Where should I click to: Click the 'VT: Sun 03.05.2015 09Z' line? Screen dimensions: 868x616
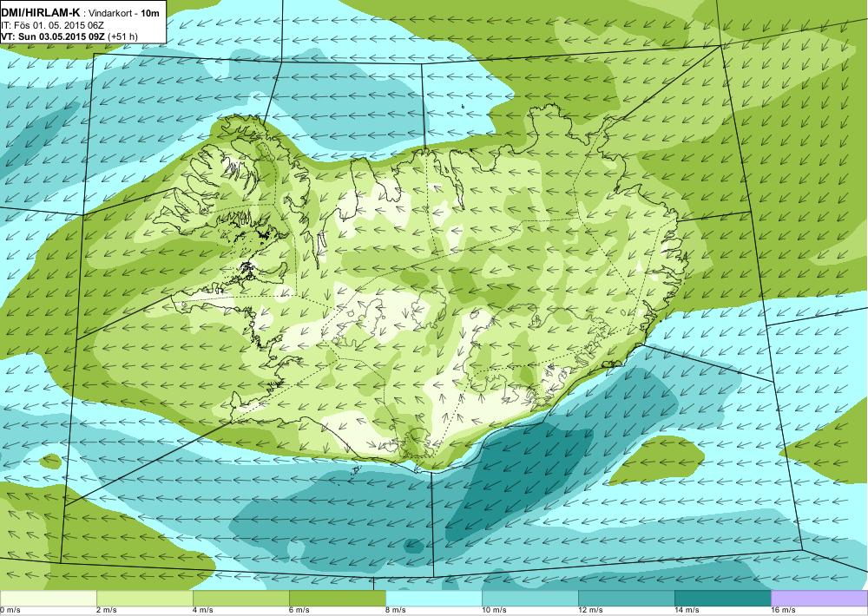coord(53,36)
